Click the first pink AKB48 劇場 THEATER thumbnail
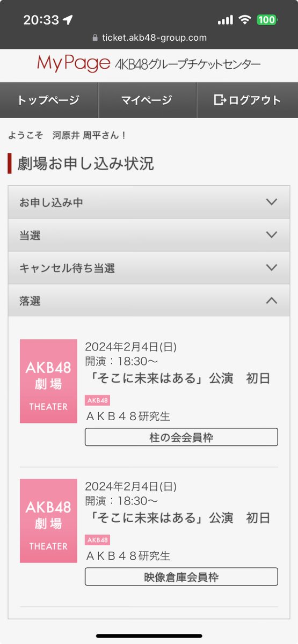 pos(48,381)
